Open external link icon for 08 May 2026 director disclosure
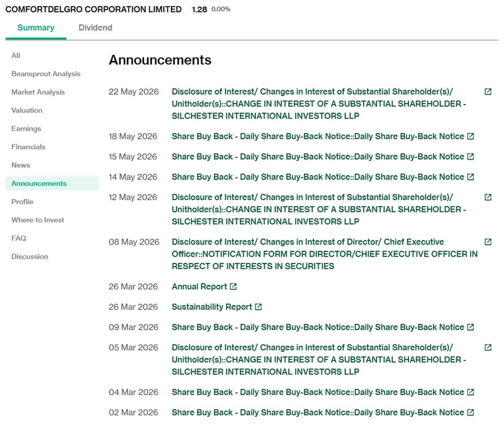This screenshot has height=426, width=504. [487, 242]
